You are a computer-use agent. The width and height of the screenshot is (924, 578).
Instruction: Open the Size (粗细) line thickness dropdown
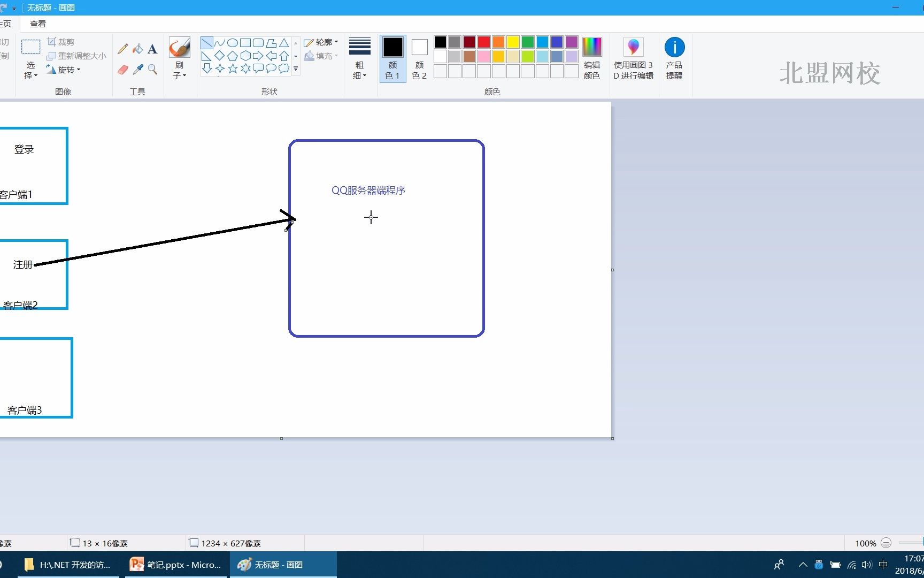coord(360,58)
